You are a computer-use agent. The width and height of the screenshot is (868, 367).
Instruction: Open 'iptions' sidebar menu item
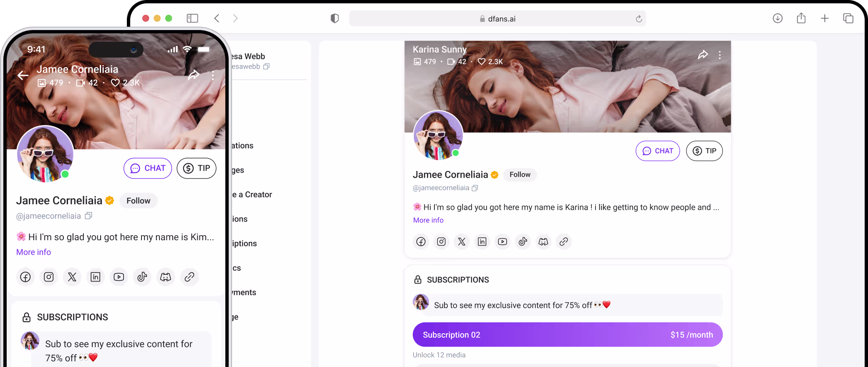[245, 244]
